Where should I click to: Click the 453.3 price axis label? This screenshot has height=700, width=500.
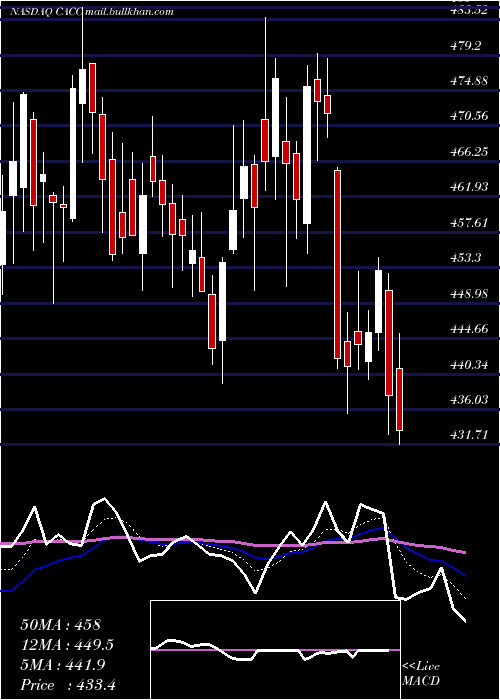pos(465,258)
